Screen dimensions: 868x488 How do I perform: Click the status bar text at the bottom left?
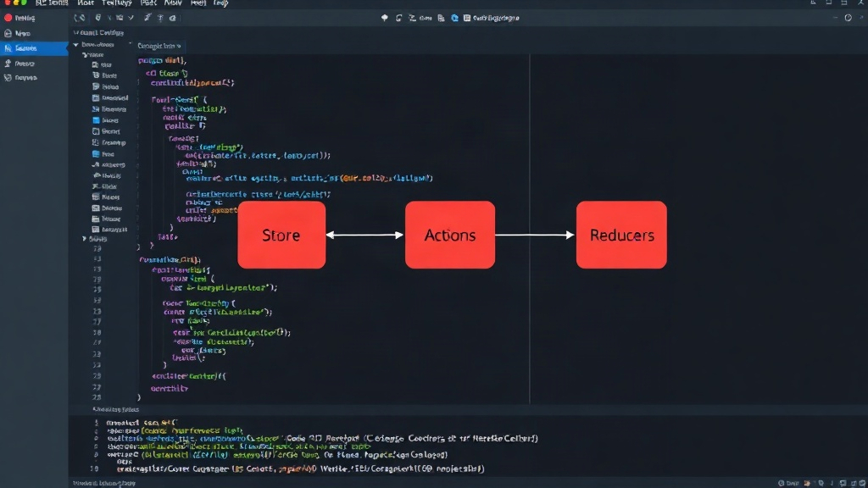(x=104, y=483)
